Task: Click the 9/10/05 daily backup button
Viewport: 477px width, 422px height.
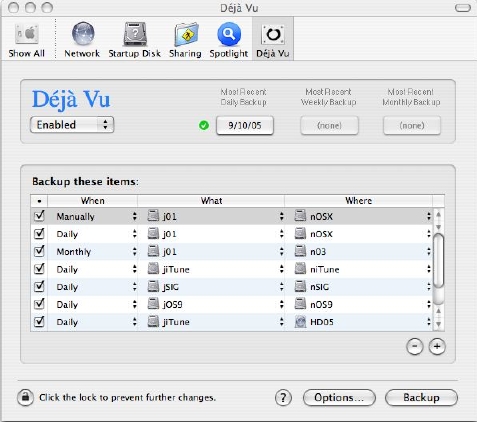Action: tap(245, 125)
